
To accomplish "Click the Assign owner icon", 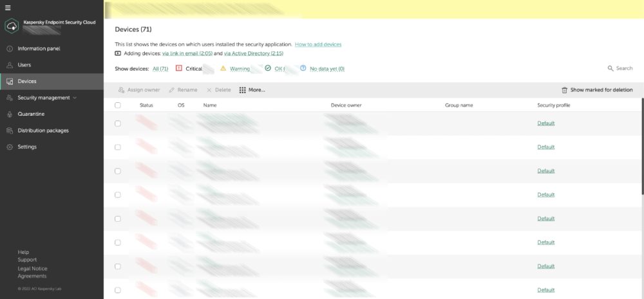I will tap(121, 90).
